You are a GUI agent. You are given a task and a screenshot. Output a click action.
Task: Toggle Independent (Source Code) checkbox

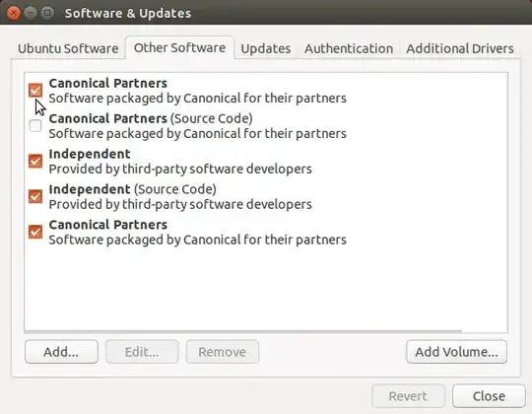(35, 196)
